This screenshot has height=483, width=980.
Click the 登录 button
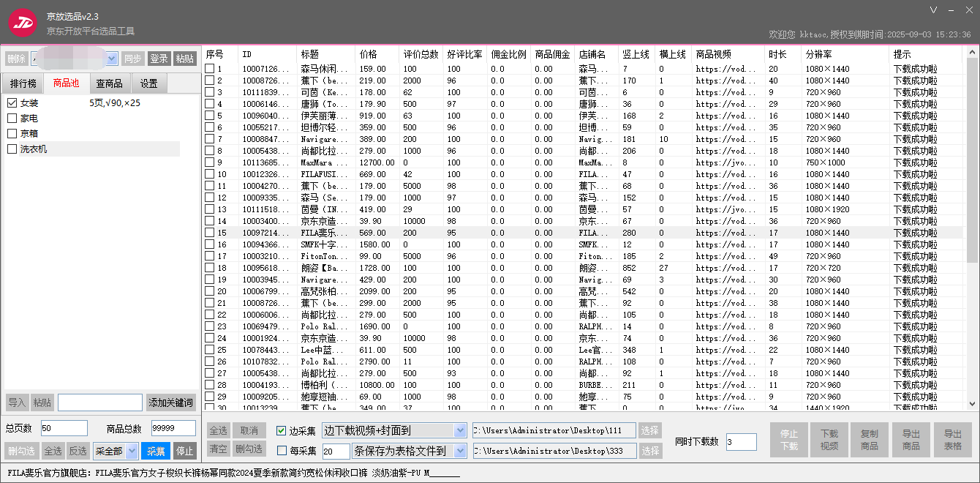[159, 59]
